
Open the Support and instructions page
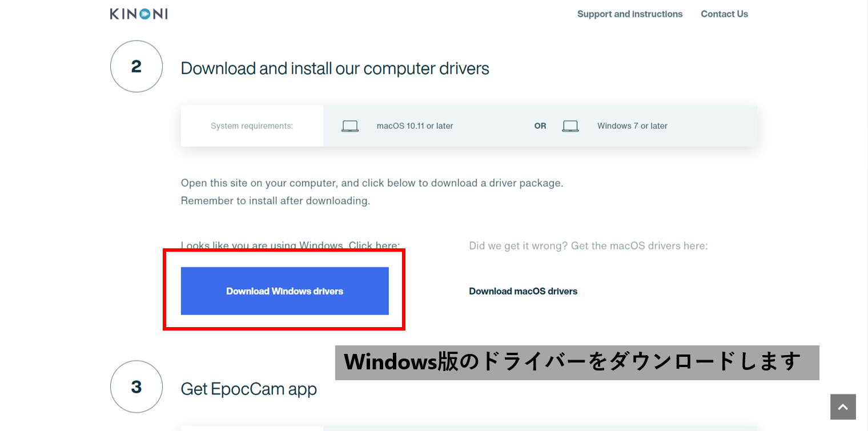629,14
